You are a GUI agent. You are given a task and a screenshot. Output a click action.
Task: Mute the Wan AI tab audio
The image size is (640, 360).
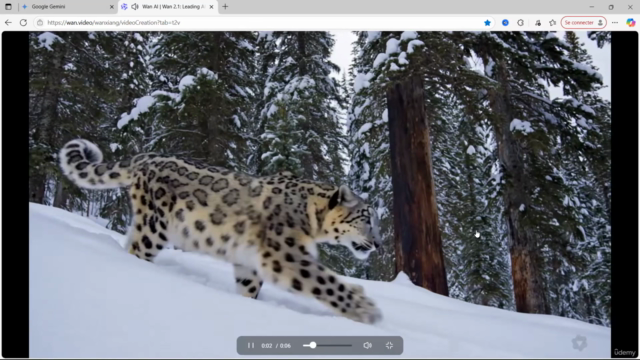pyautogui.click(x=135, y=7)
